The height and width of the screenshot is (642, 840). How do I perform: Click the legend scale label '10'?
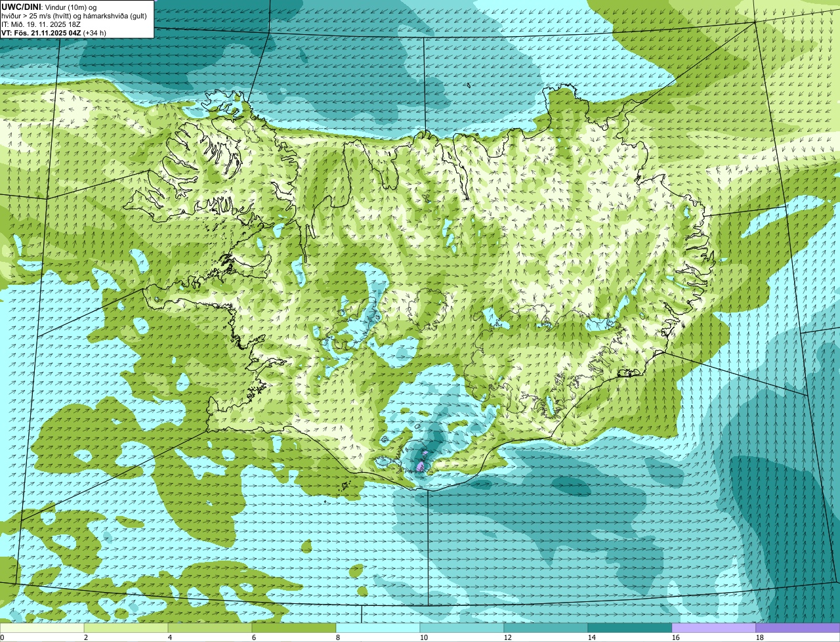(424, 637)
